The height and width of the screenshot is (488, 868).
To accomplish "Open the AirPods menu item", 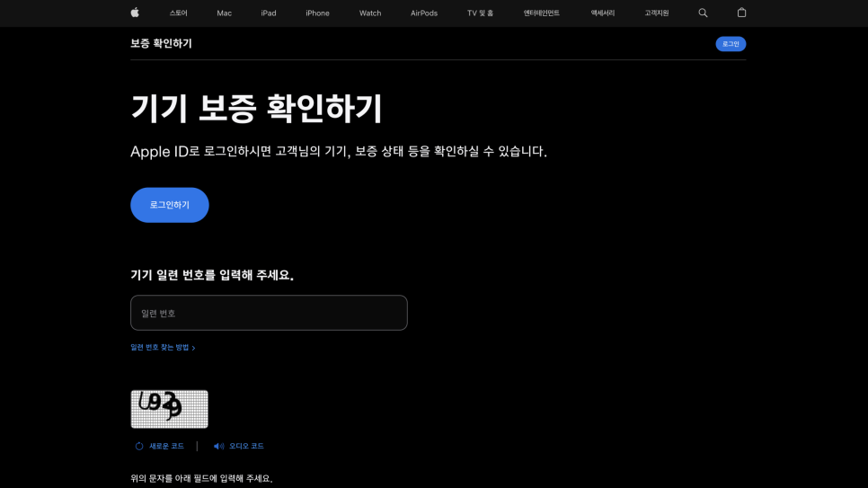I will pos(424,13).
